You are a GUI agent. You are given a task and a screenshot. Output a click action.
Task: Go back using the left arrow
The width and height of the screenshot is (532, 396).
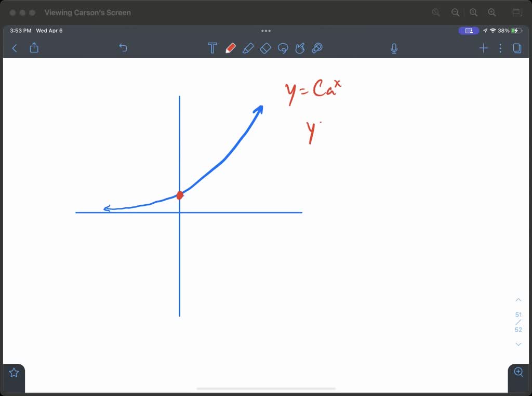[14, 48]
